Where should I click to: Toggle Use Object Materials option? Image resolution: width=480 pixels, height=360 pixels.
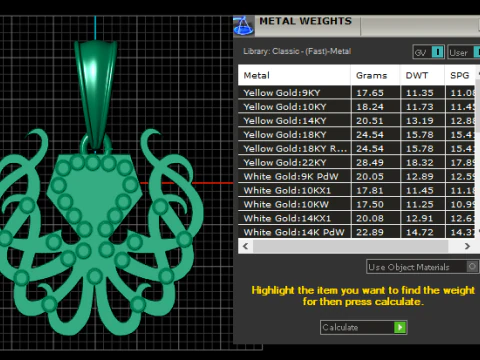pos(423,267)
